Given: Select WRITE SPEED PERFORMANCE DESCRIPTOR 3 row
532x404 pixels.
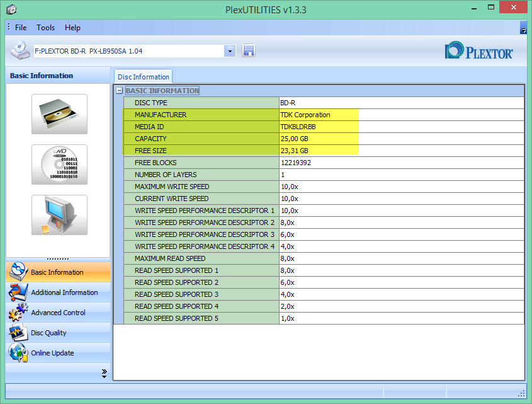Looking at the screenshot, I should pos(324,234).
